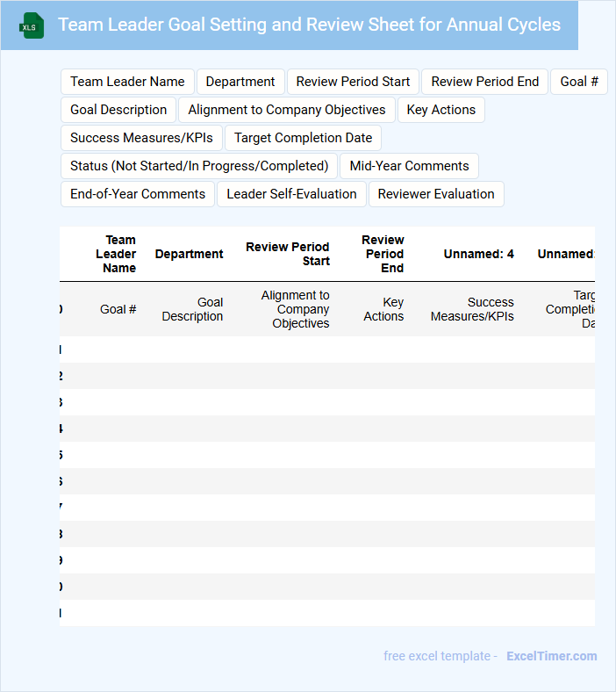
Task: Select the Department tag button
Action: (240, 82)
